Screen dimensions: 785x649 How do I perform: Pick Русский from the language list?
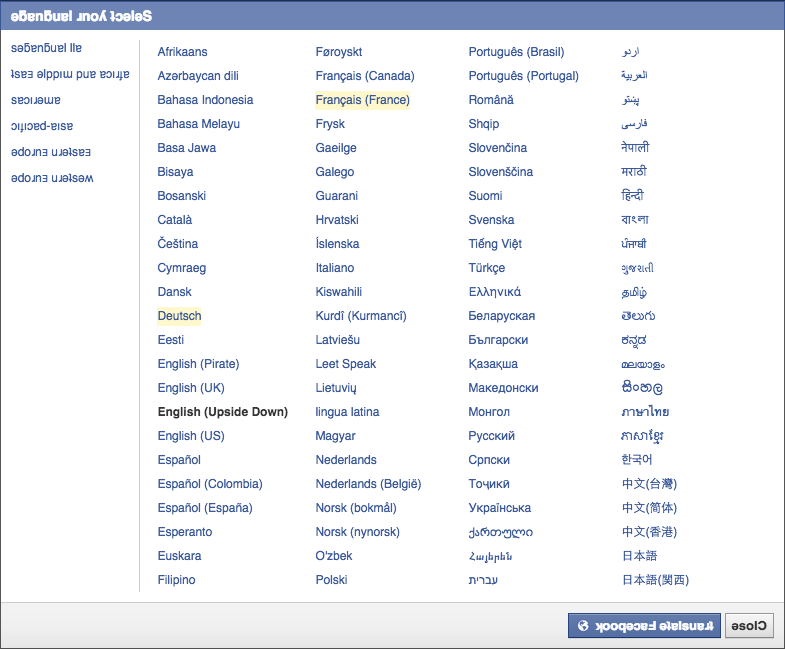pyautogui.click(x=491, y=436)
